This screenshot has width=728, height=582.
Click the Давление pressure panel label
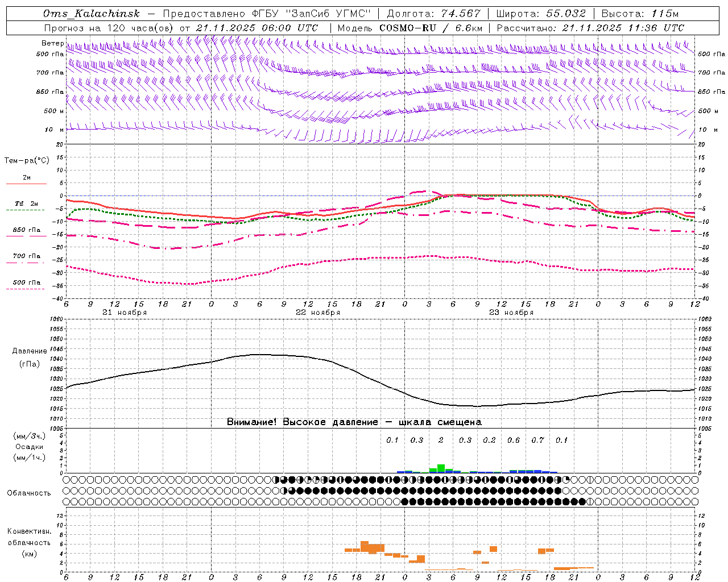pos(30,351)
